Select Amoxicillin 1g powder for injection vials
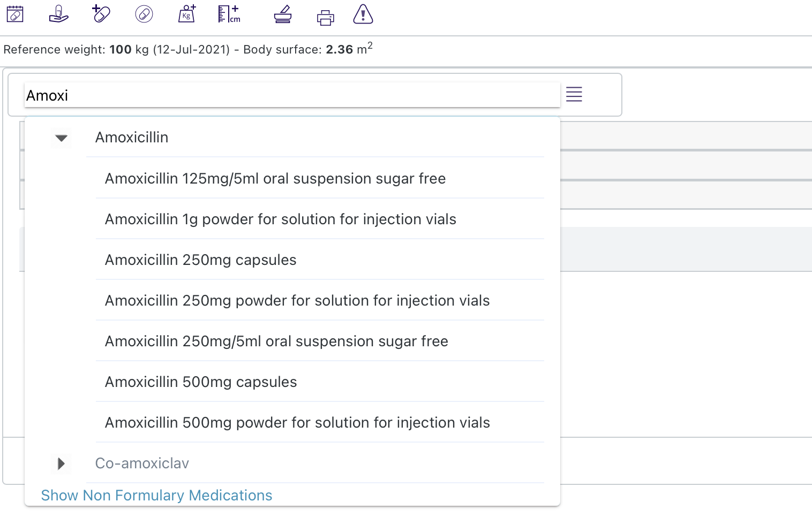Viewport: 812px width, 517px height. [281, 219]
